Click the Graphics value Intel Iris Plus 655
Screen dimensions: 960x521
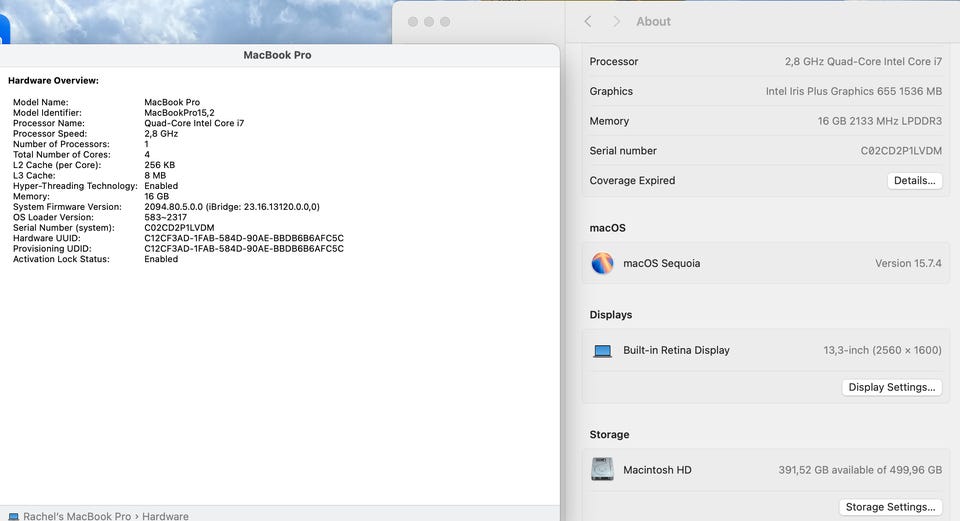click(x=854, y=91)
